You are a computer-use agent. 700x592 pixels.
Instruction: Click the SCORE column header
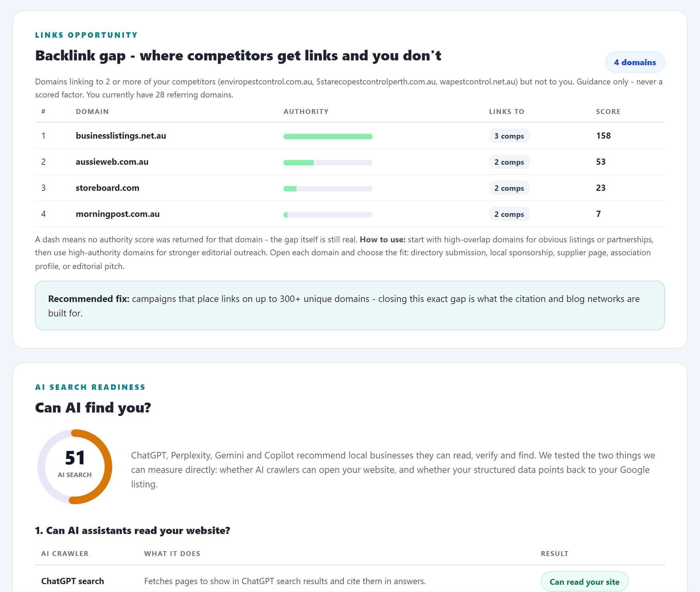click(x=608, y=112)
